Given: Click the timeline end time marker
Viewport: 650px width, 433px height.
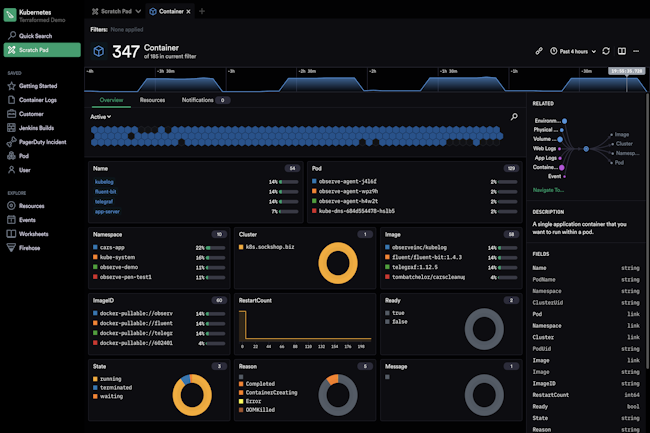Looking at the screenshot, I should click(x=627, y=71).
